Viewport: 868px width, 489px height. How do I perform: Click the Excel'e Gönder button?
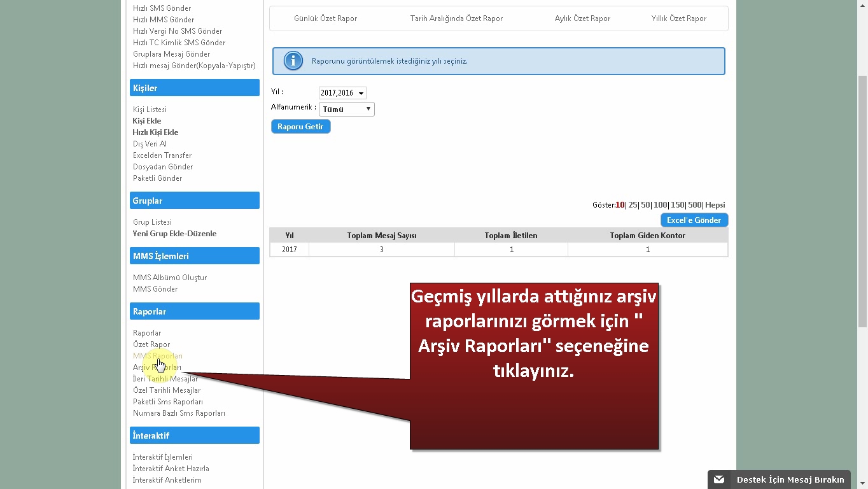tap(694, 220)
